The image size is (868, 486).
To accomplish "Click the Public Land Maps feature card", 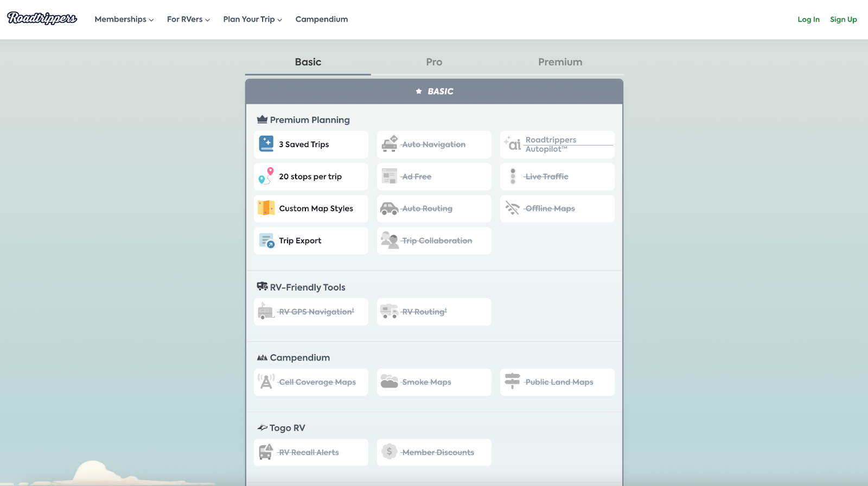I will click(x=557, y=382).
